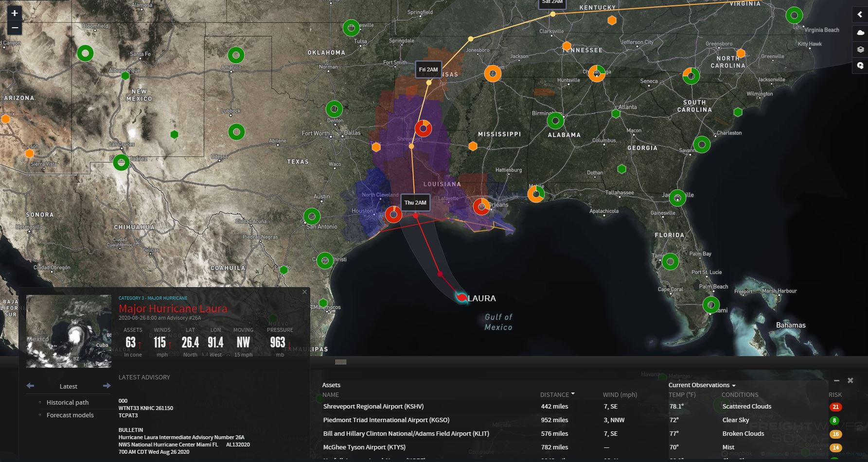Open the bottom icon in right sidebar

[860, 66]
